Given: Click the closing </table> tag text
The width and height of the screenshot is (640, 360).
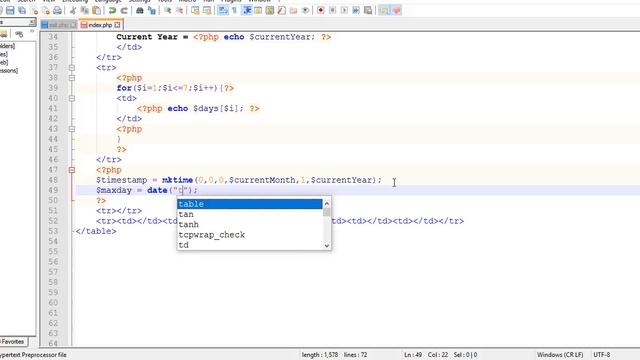Looking at the screenshot, I should click(x=96, y=231).
